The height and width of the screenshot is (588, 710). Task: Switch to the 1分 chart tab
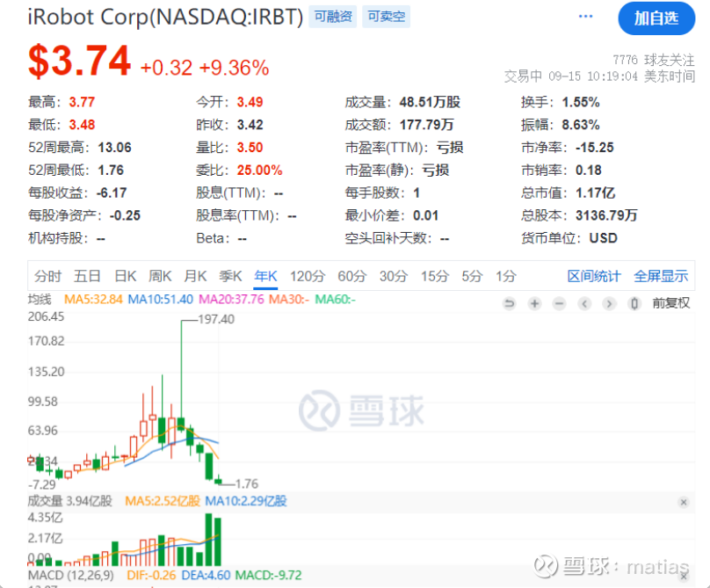(506, 276)
